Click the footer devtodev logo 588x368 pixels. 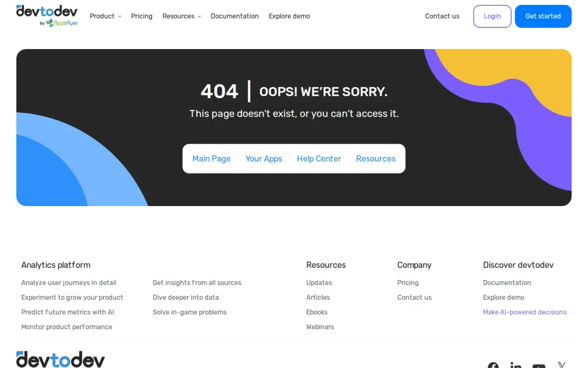point(60,360)
